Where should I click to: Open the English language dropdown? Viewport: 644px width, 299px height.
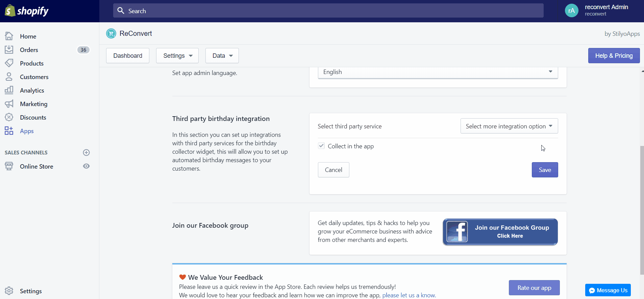[x=438, y=72]
